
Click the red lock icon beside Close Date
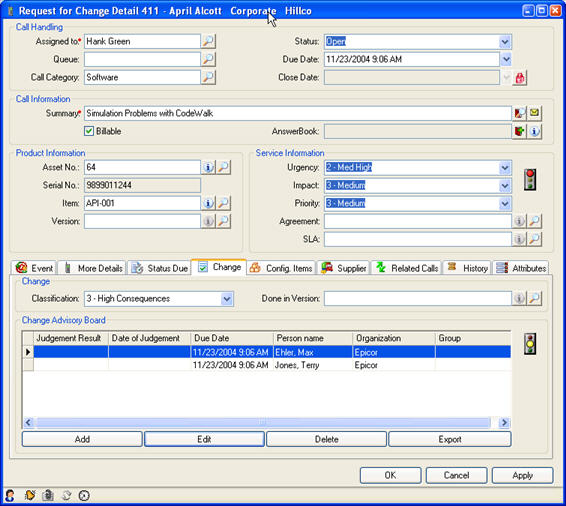tap(520, 77)
